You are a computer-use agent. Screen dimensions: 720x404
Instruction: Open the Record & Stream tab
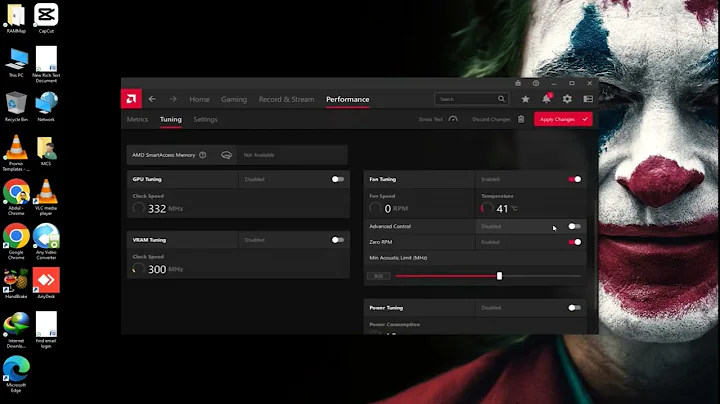click(287, 99)
